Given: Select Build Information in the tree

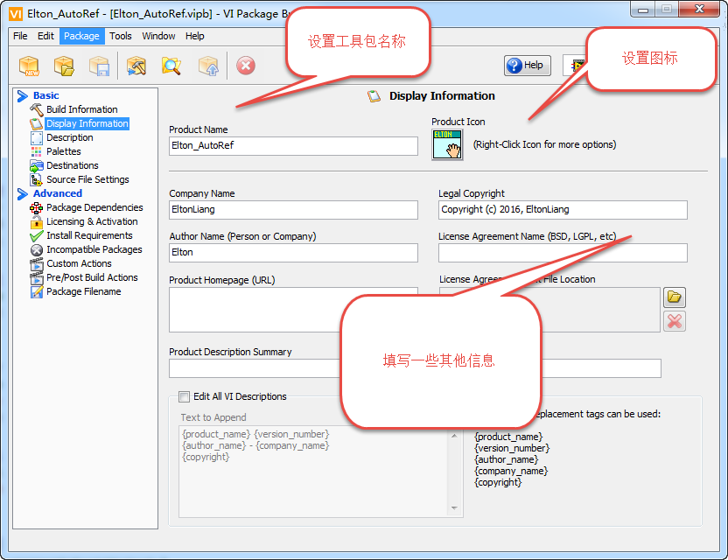Looking at the screenshot, I should (x=81, y=109).
